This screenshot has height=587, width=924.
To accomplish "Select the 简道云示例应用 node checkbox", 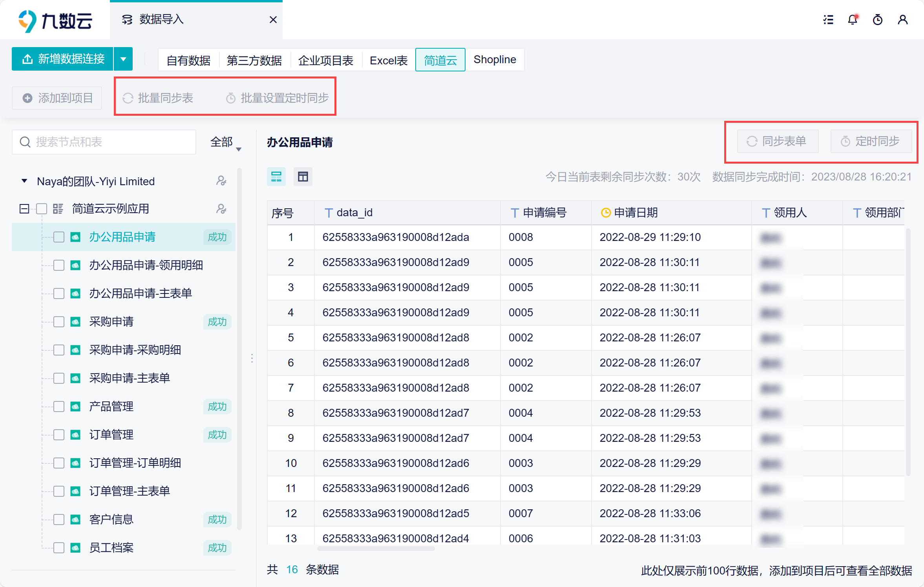I will coord(42,209).
